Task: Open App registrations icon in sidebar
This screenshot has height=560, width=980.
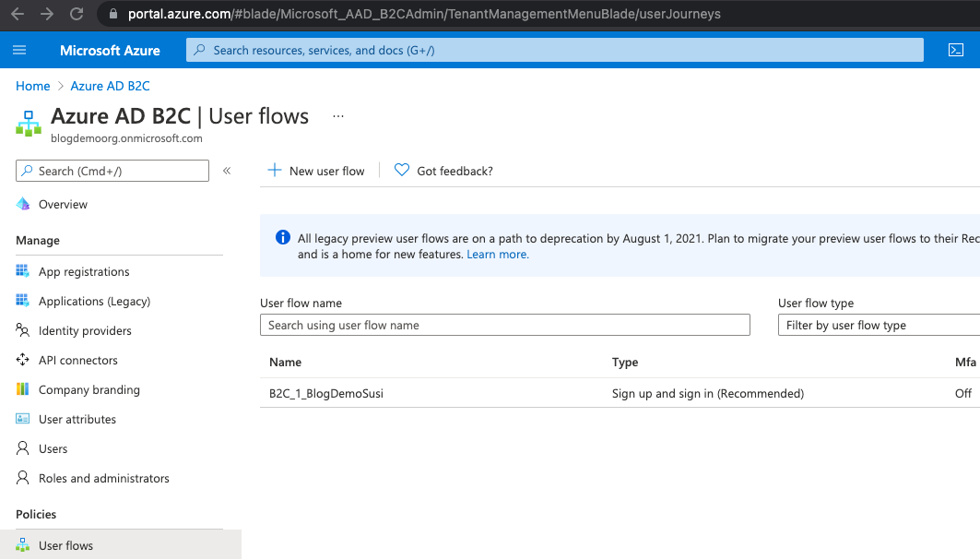Action: 23,272
